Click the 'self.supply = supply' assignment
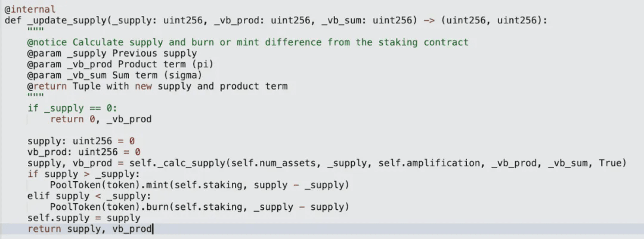This screenshot has width=644, height=239. [x=84, y=218]
